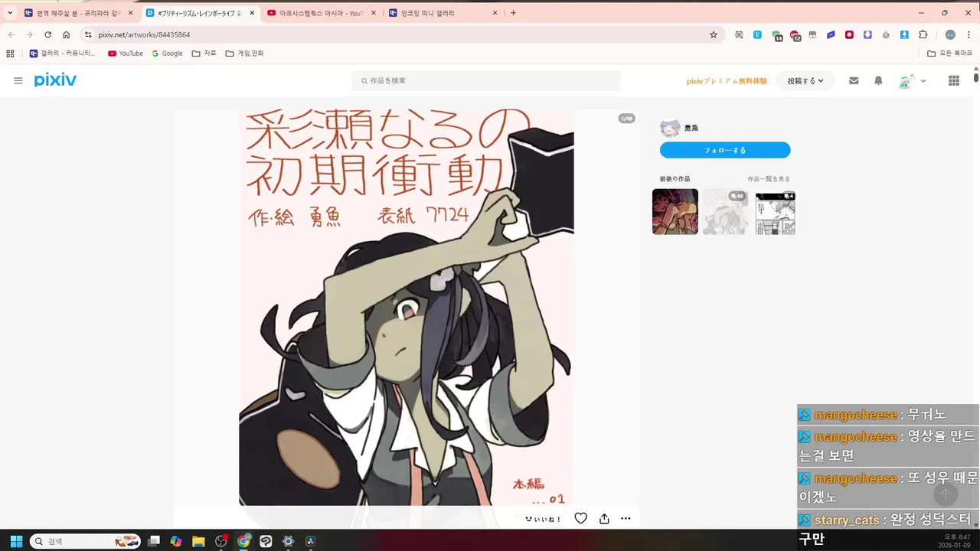Open the middle thumbnail labeled 48
980x551 pixels.
[725, 211]
